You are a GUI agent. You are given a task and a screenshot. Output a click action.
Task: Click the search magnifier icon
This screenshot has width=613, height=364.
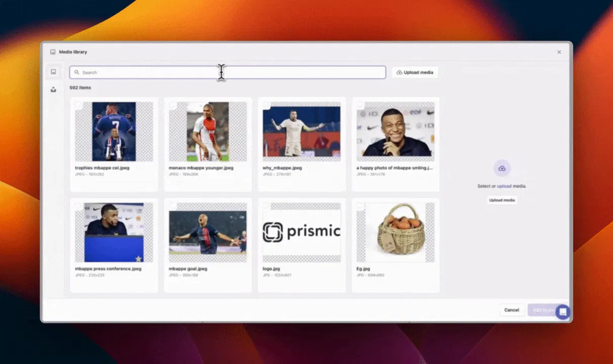click(x=76, y=72)
